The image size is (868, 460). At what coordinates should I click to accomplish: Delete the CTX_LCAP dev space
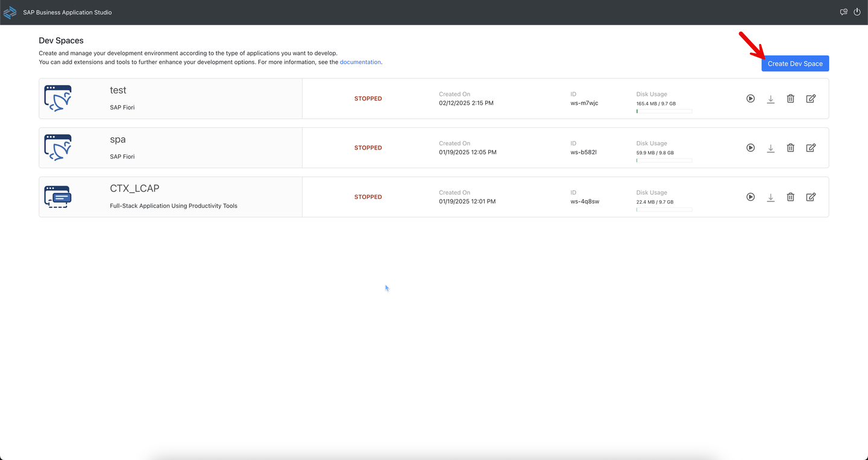pos(791,197)
